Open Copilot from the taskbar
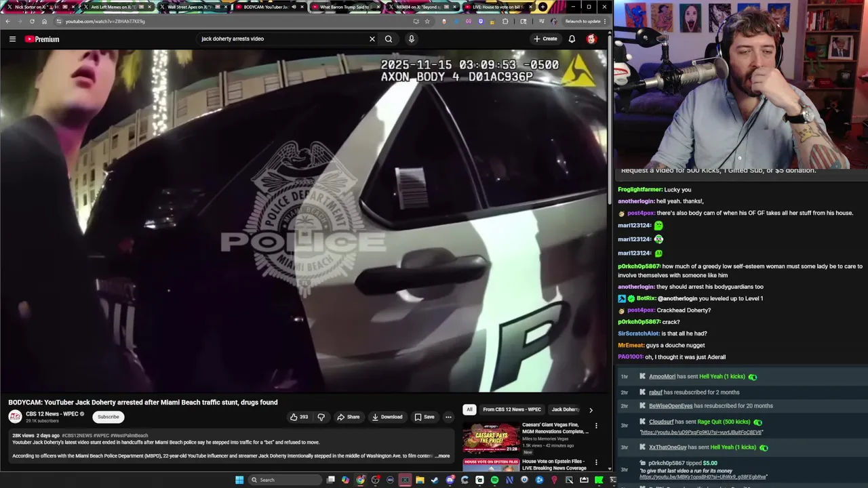 click(345, 480)
